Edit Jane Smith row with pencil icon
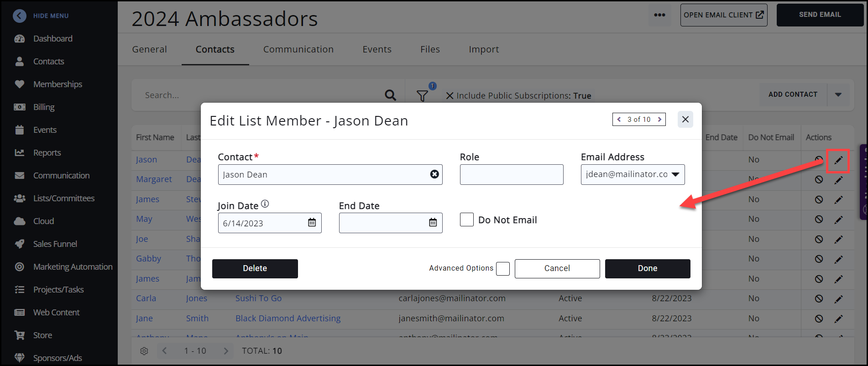The height and width of the screenshot is (366, 868). tap(838, 319)
